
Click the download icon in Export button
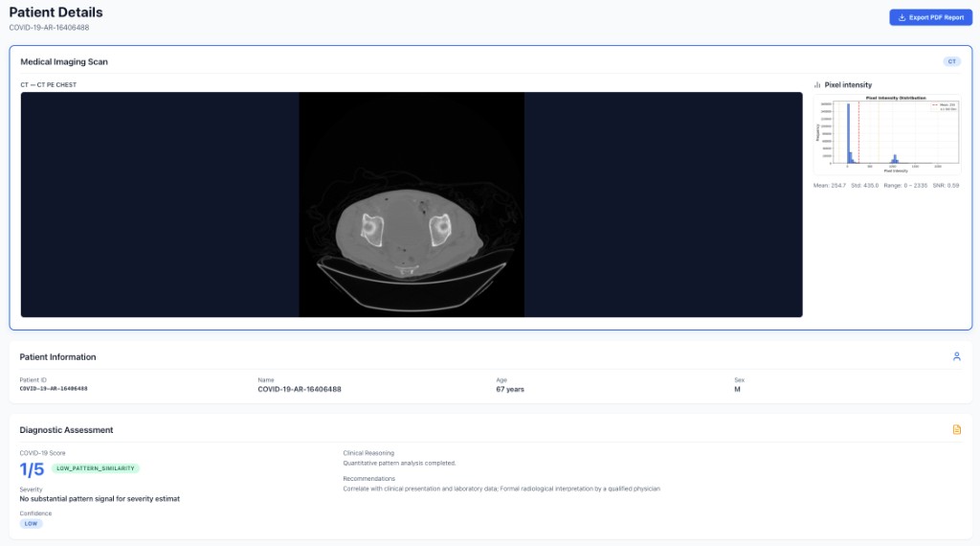(x=902, y=17)
